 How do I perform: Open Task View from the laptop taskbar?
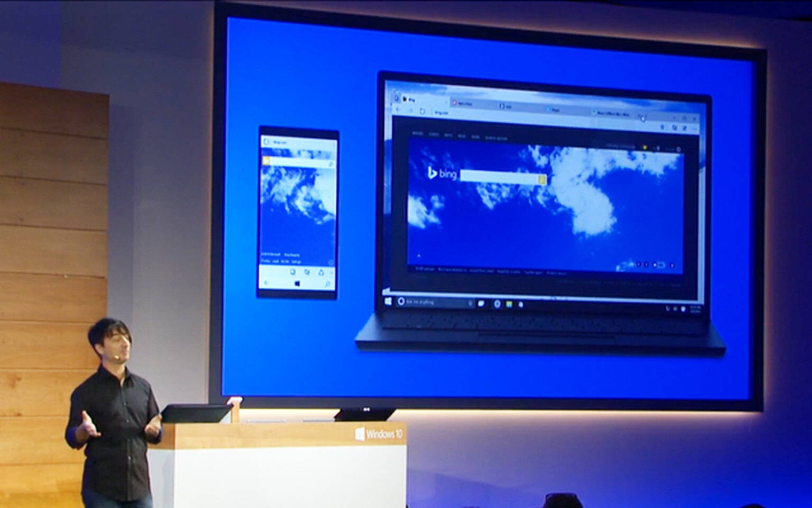[481, 304]
